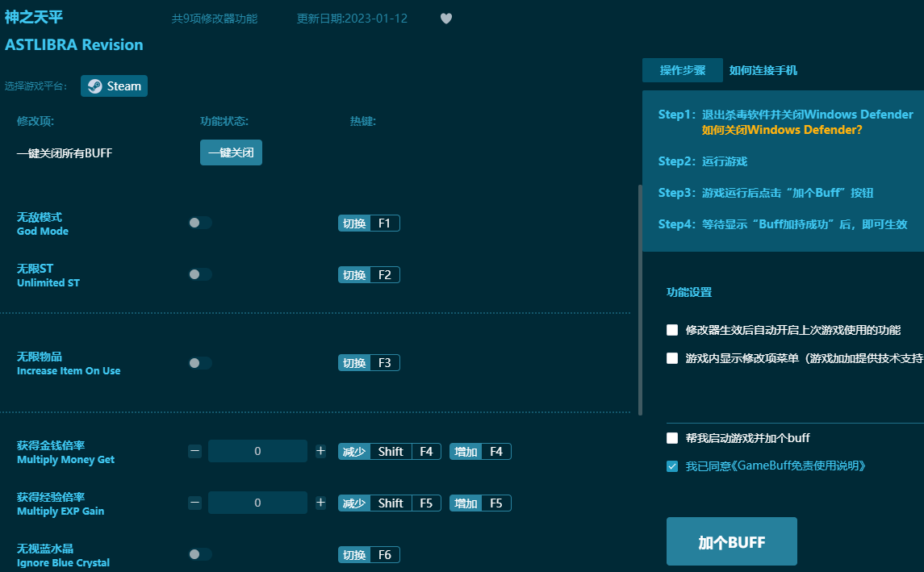Turn on Increase Item On Use

[x=199, y=364]
